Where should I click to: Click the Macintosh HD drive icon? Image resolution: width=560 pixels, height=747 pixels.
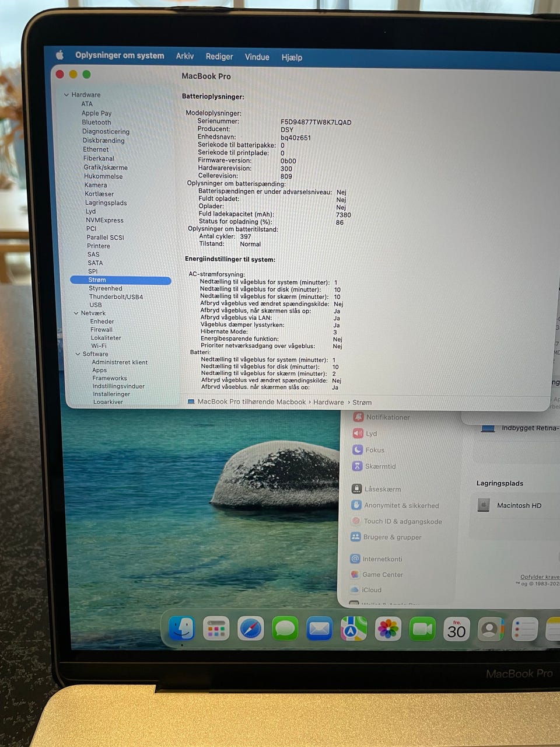coord(484,505)
